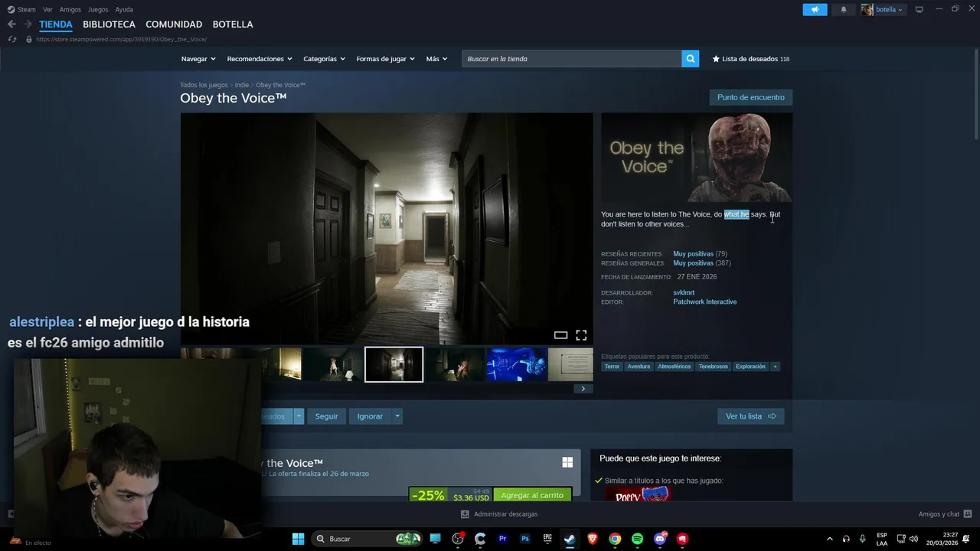The height and width of the screenshot is (551, 980).
Task: Toggle theater mode on screenshot viewer
Action: 560,335
